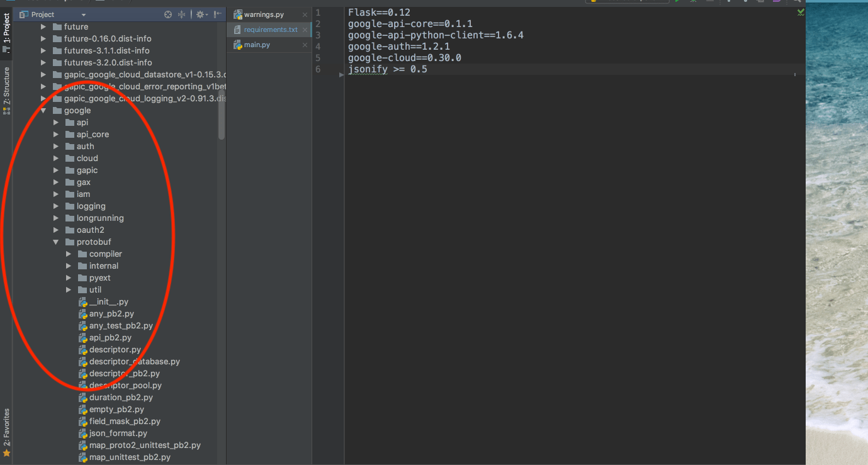Select the auth folder
868x465 pixels.
coord(86,147)
